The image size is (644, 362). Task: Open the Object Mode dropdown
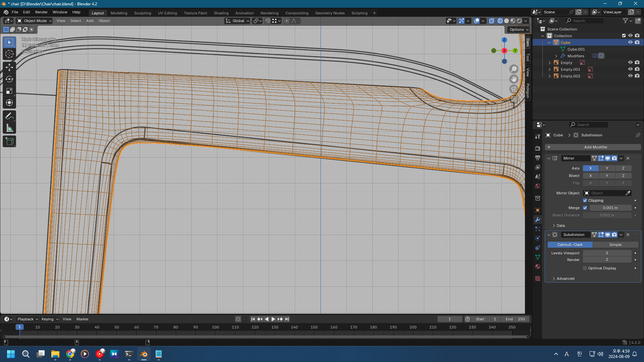(x=35, y=21)
